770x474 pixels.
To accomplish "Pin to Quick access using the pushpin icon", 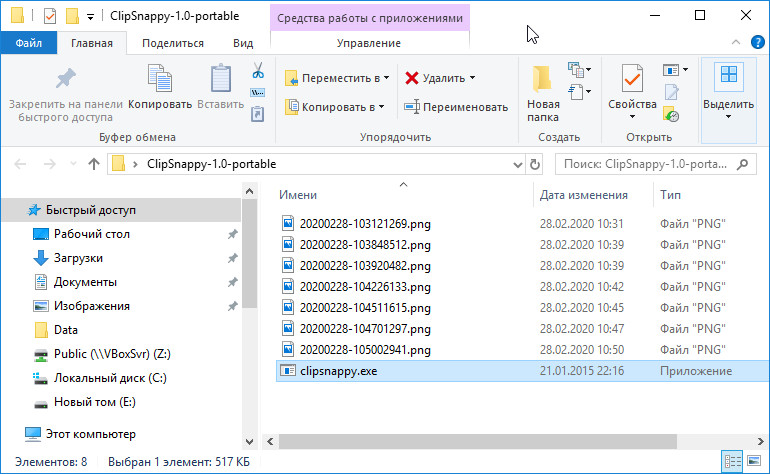I will tap(65, 79).
